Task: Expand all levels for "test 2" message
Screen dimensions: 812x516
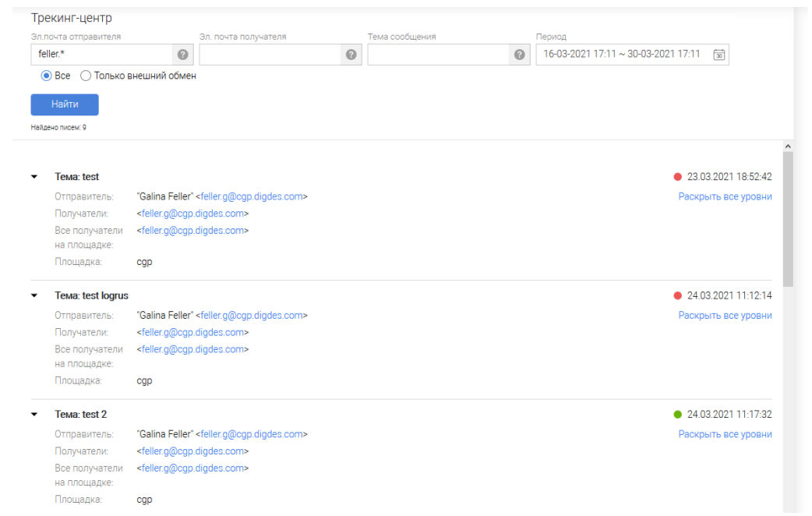Action: [x=725, y=434]
